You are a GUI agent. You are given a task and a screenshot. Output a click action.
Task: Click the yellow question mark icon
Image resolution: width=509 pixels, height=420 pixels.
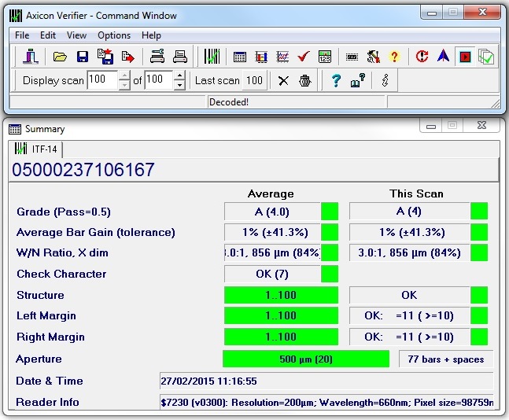[x=394, y=57]
